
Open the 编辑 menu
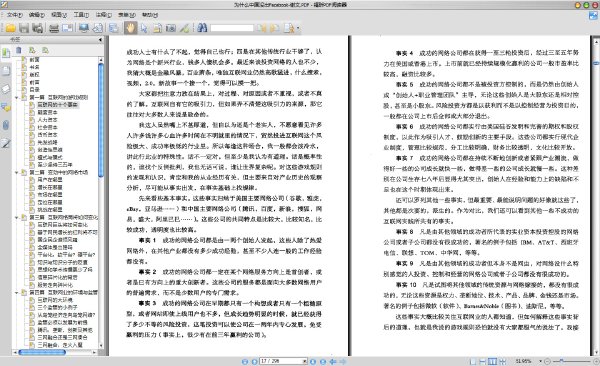coord(37,15)
